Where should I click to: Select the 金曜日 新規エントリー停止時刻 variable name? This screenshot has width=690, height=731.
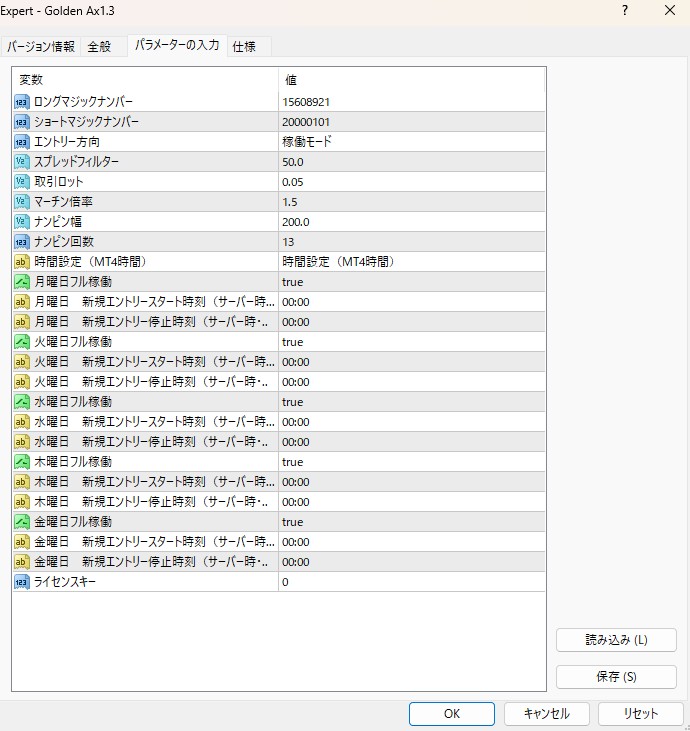click(151, 562)
